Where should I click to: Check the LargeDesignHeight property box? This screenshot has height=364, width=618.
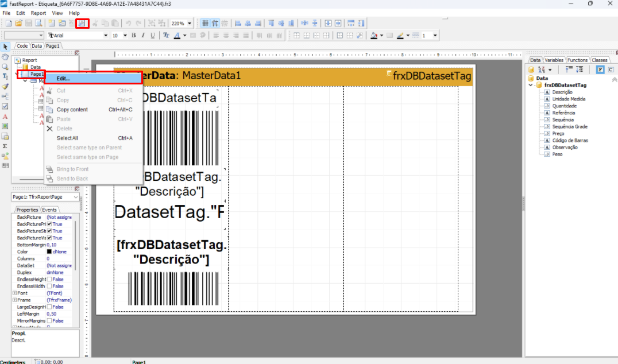49,307
